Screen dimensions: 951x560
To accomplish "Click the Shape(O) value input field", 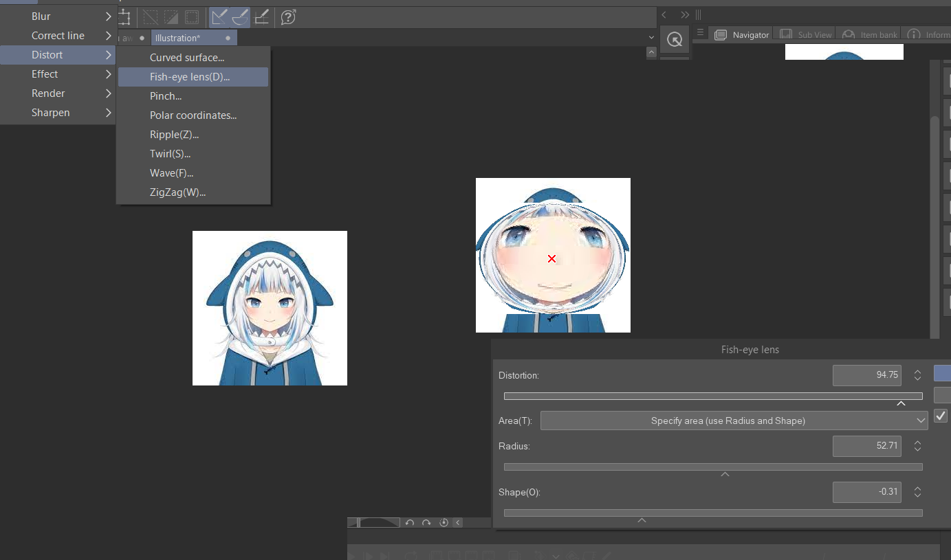I will click(x=866, y=492).
